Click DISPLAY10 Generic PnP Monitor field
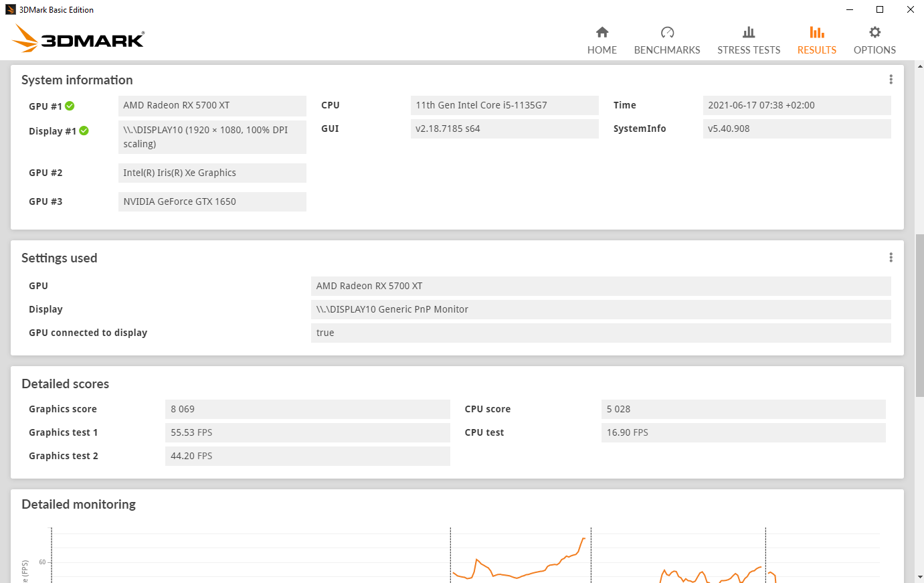The width and height of the screenshot is (924, 583). click(x=601, y=309)
